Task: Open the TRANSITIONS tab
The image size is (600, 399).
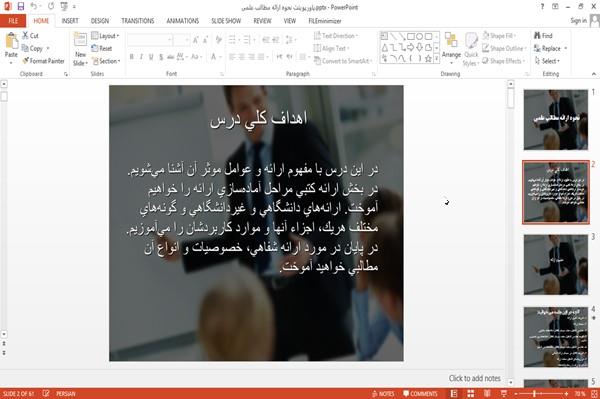Action: 138,21
